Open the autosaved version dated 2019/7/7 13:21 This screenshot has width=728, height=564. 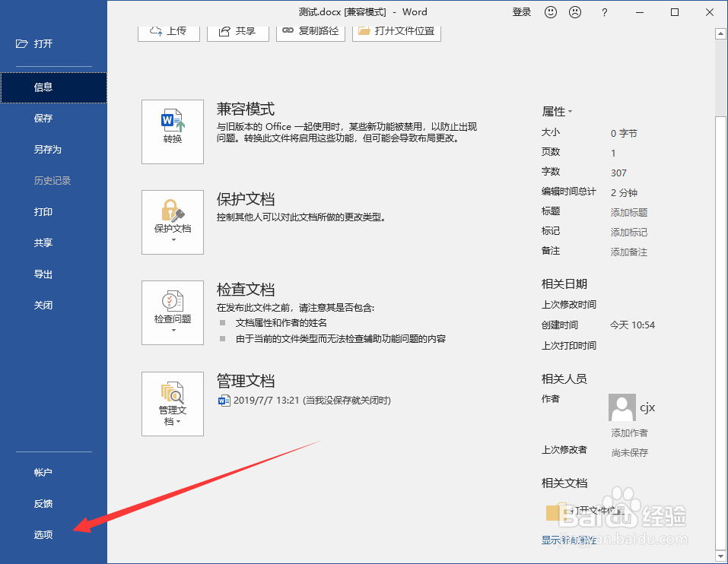[x=304, y=401]
